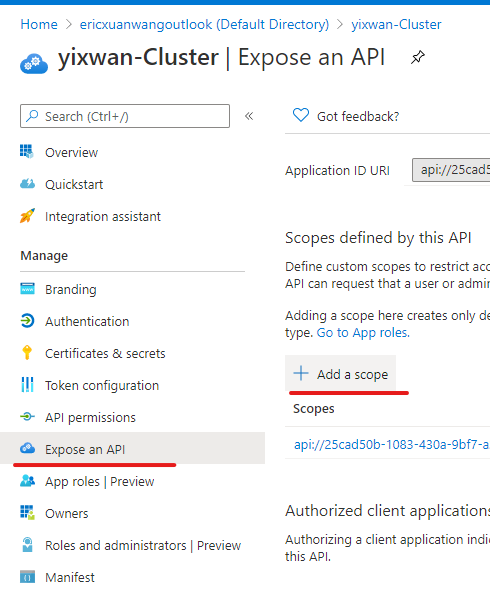Image resolution: width=490 pixels, height=590 pixels.
Task: Click Home breadcrumb link
Action: click(39, 24)
